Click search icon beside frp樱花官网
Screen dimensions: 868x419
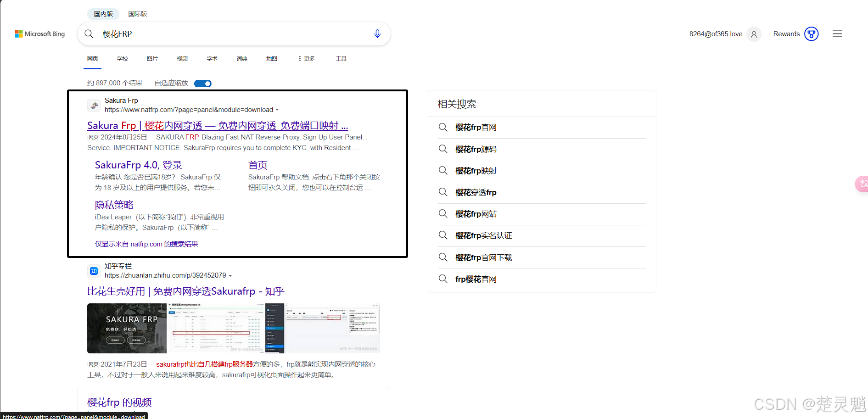click(x=443, y=279)
